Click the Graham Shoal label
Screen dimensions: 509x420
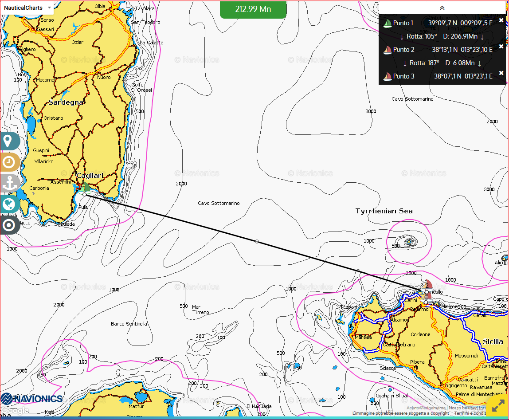click(392, 395)
